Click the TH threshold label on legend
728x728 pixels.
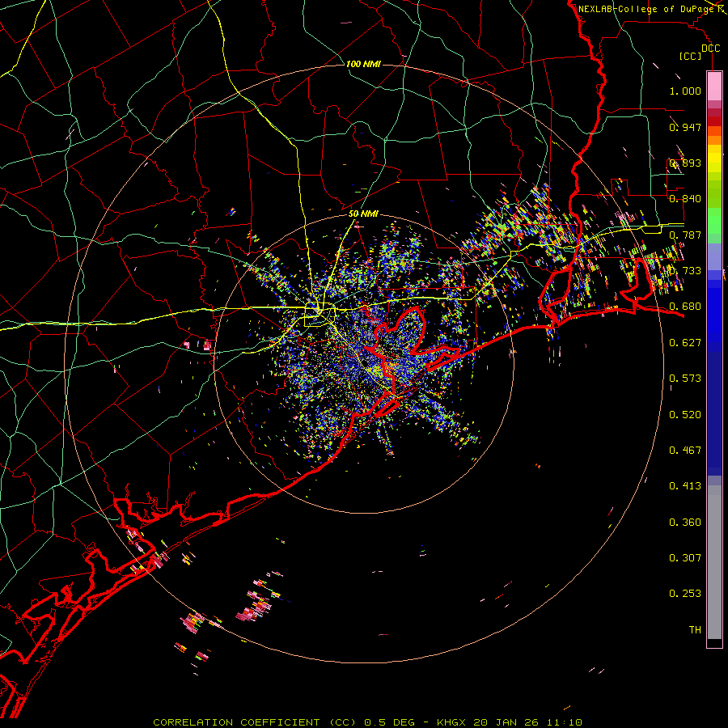pyautogui.click(x=695, y=630)
